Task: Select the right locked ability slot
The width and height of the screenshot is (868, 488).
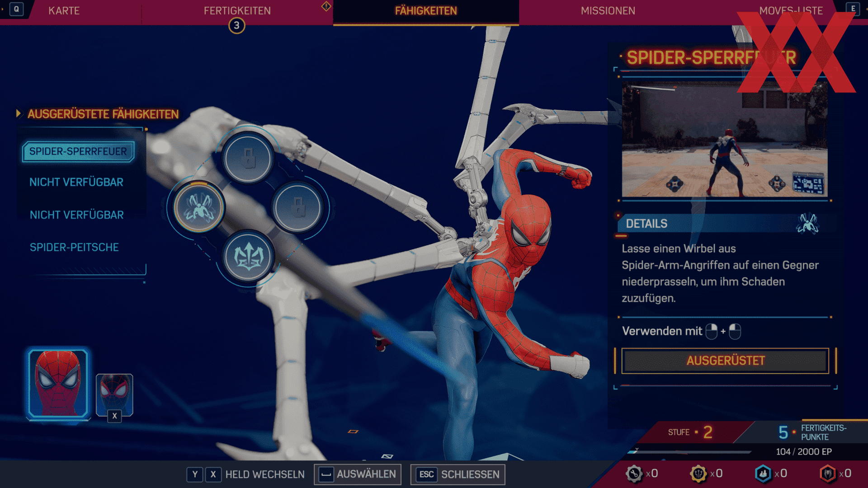Action: 297,207
